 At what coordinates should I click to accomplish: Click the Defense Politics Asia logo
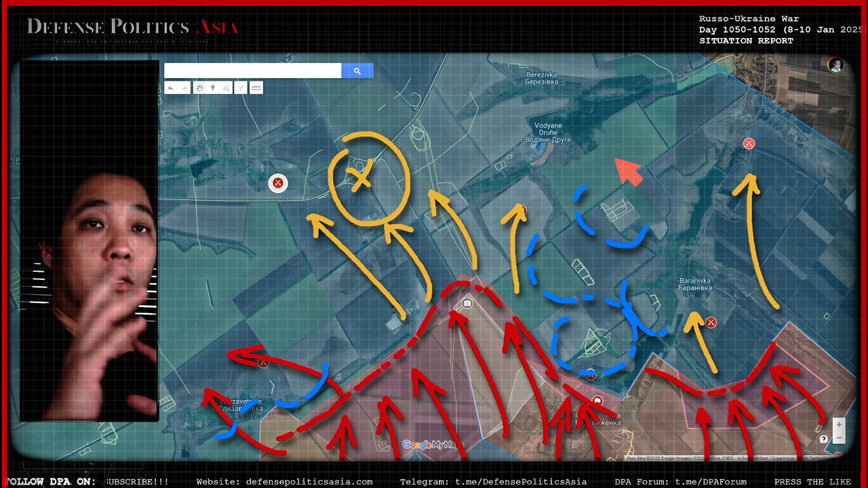(133, 28)
